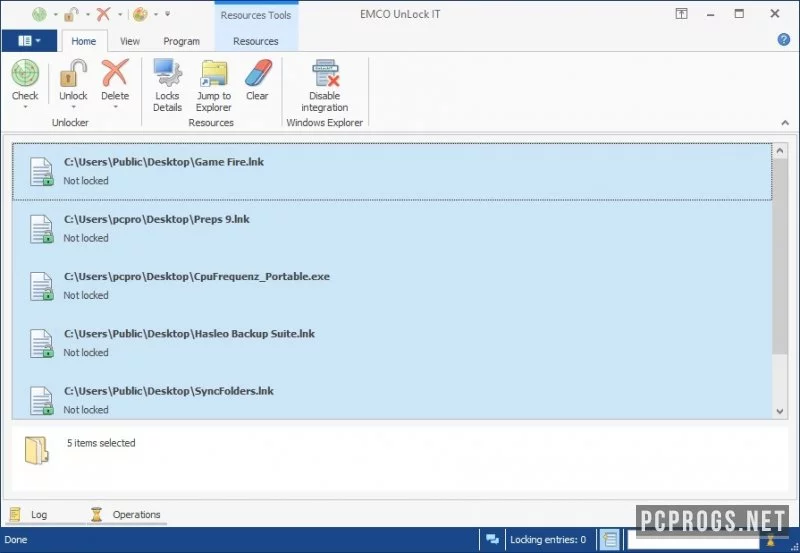Click Jump to Explorer icon
Viewport: 800px width, 553px height.
point(214,73)
